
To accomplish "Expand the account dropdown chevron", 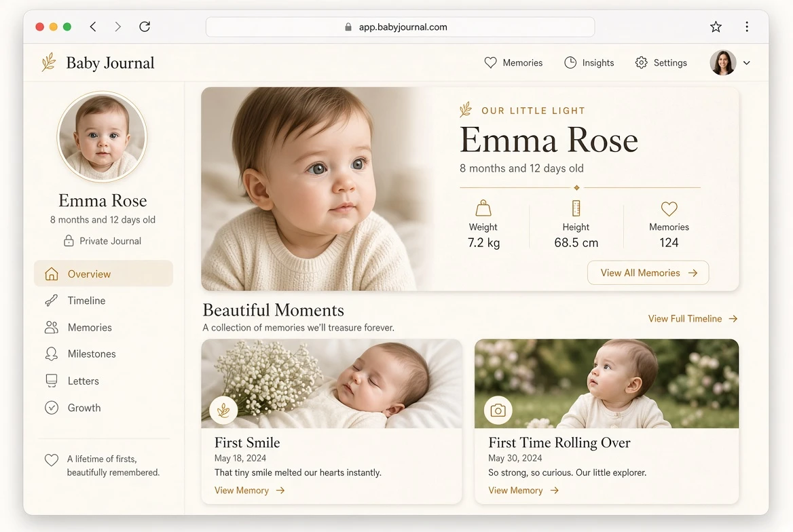I will (746, 62).
